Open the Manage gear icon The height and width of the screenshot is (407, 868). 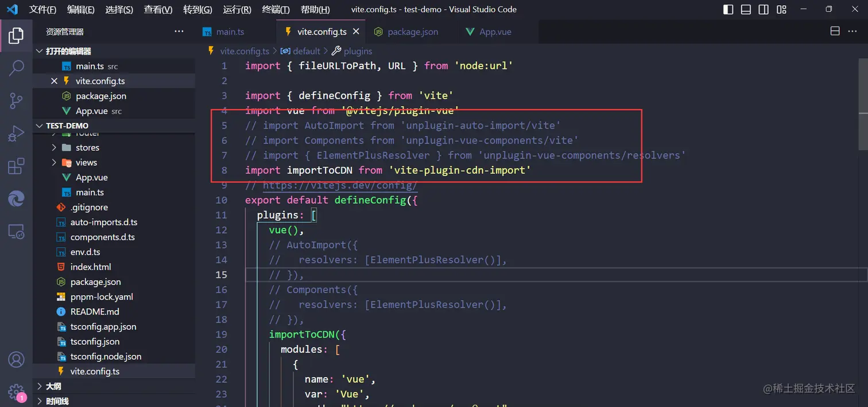tap(16, 392)
